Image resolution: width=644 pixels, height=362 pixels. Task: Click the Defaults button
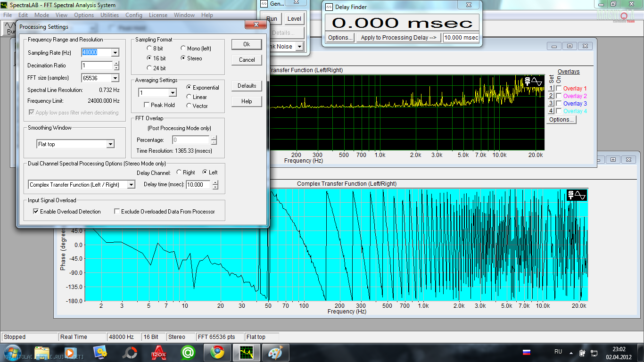click(247, 86)
